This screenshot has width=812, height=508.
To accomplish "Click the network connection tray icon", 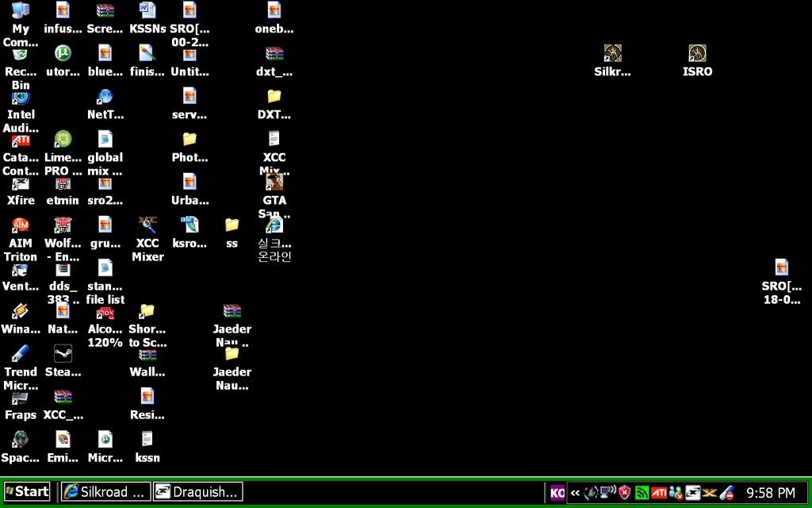I will point(608,492).
